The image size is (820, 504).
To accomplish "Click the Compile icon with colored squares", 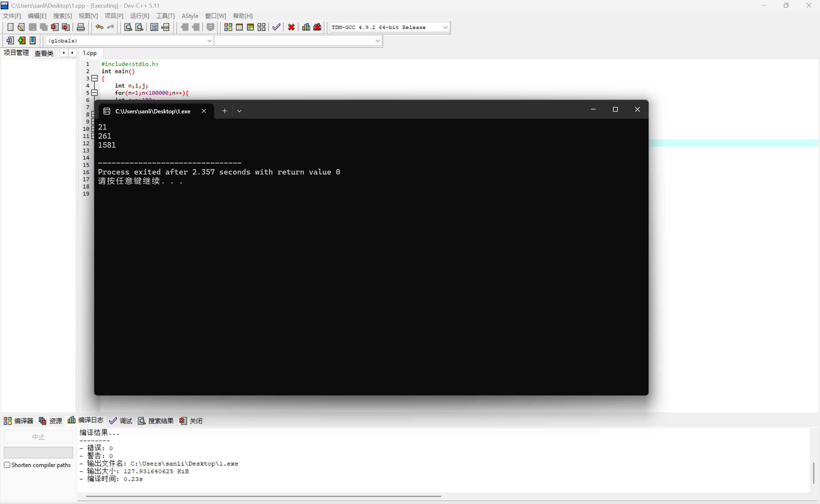I will tap(228, 27).
